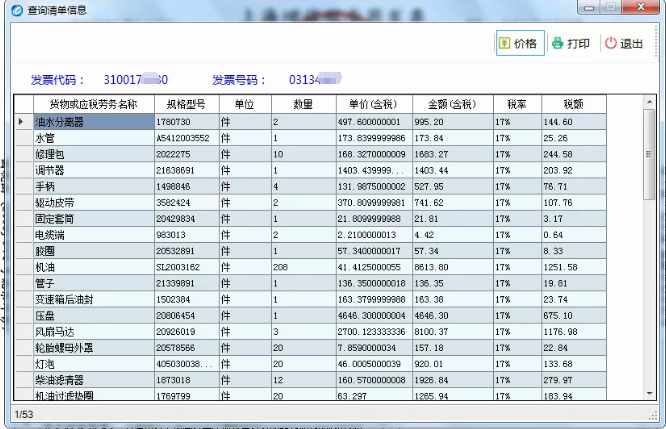
Task: Close the 查询清单信息 window
Action: click(641, 7)
